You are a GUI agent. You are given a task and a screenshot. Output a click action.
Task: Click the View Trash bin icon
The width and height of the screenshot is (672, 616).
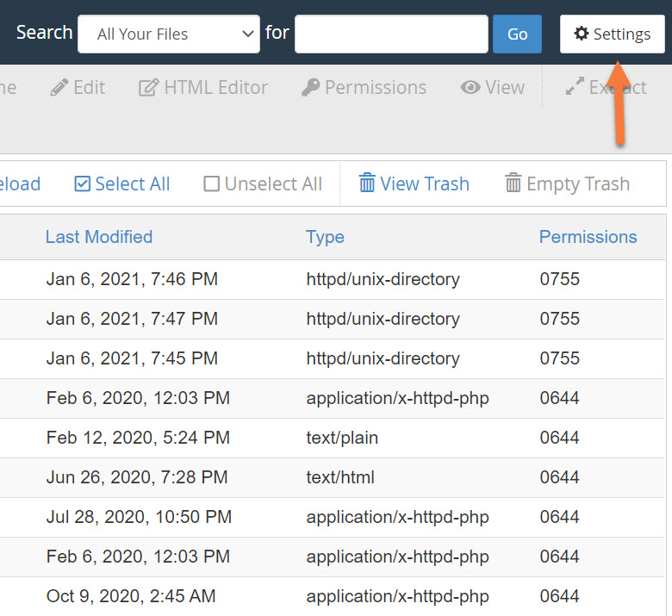coord(367,184)
